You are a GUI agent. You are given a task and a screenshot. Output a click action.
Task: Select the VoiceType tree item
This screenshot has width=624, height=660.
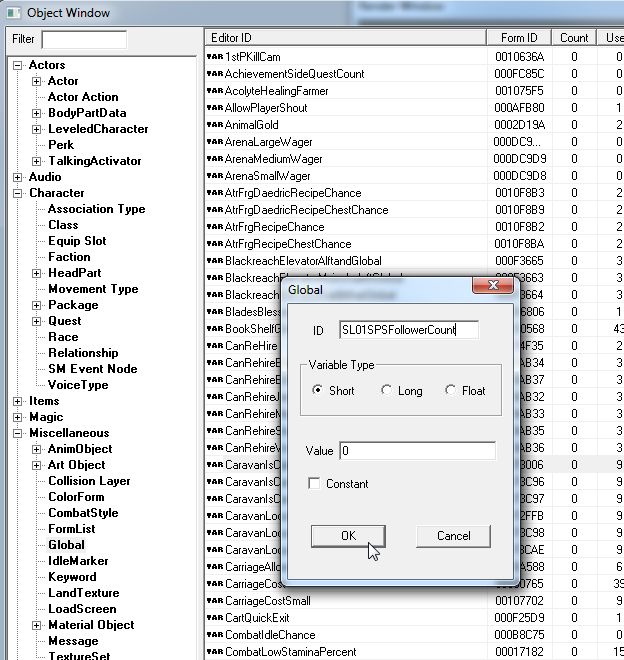(x=78, y=385)
